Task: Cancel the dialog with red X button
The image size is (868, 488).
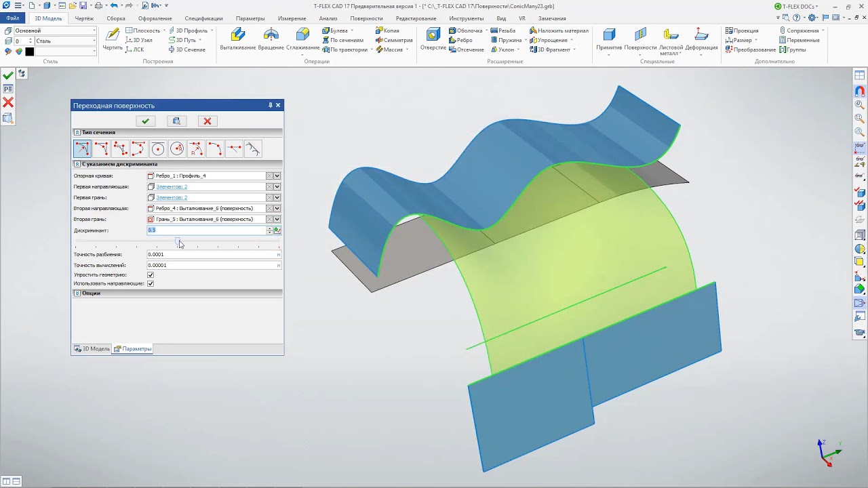Action: pyautogui.click(x=208, y=121)
